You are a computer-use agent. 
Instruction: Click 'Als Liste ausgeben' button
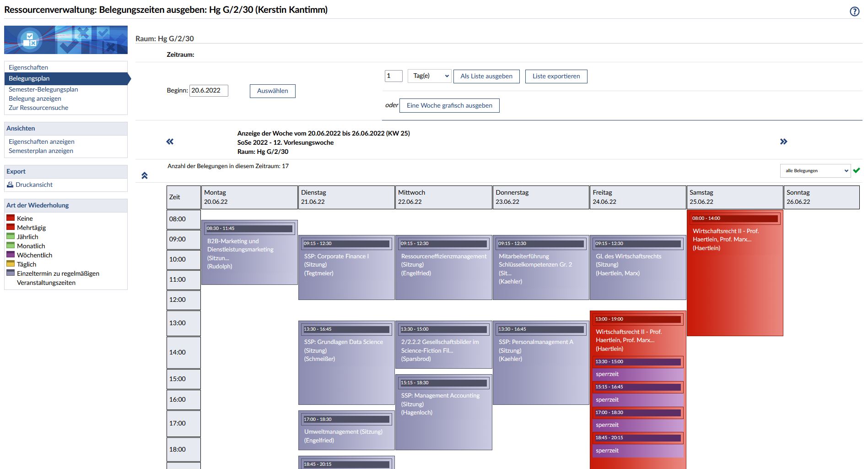point(486,76)
